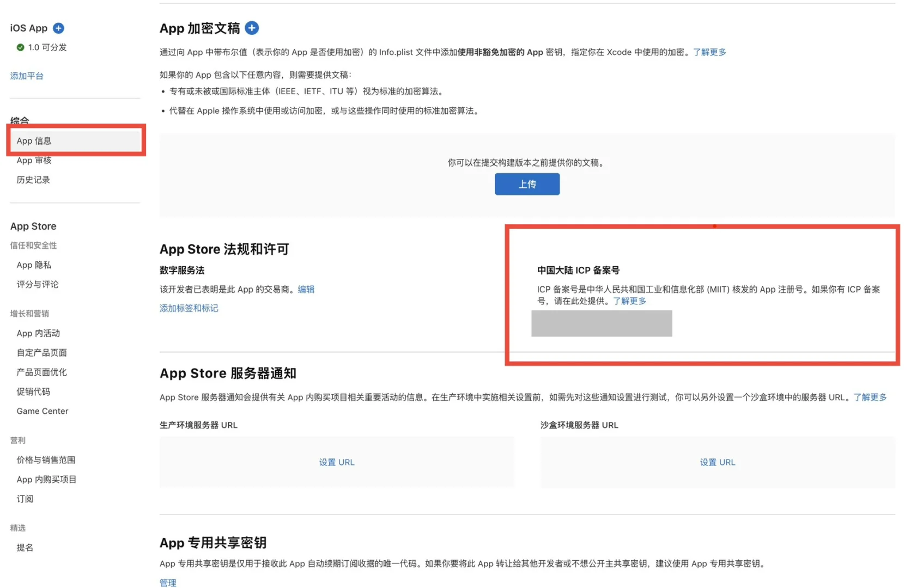Click 编辑 next to the 数字服务法 statement
The height and width of the screenshot is (588, 917).
click(306, 289)
